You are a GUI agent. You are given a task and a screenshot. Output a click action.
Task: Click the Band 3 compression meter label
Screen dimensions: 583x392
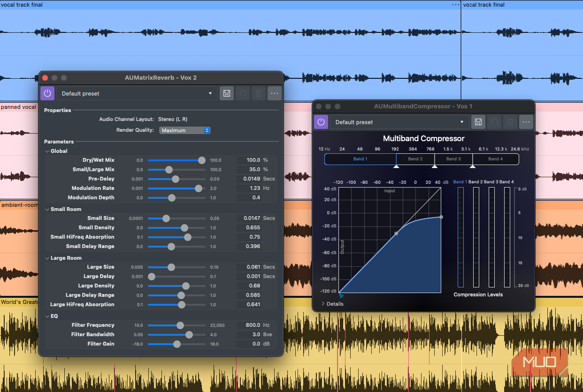pyautogui.click(x=491, y=182)
